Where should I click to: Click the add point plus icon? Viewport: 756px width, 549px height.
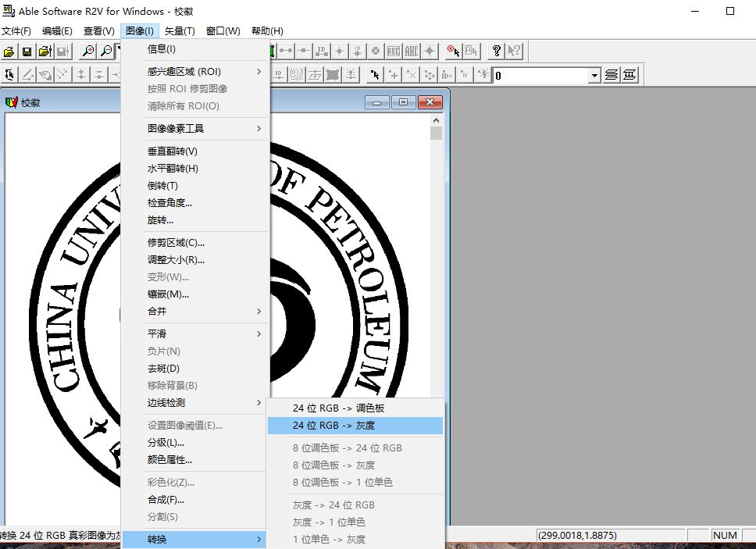(394, 75)
